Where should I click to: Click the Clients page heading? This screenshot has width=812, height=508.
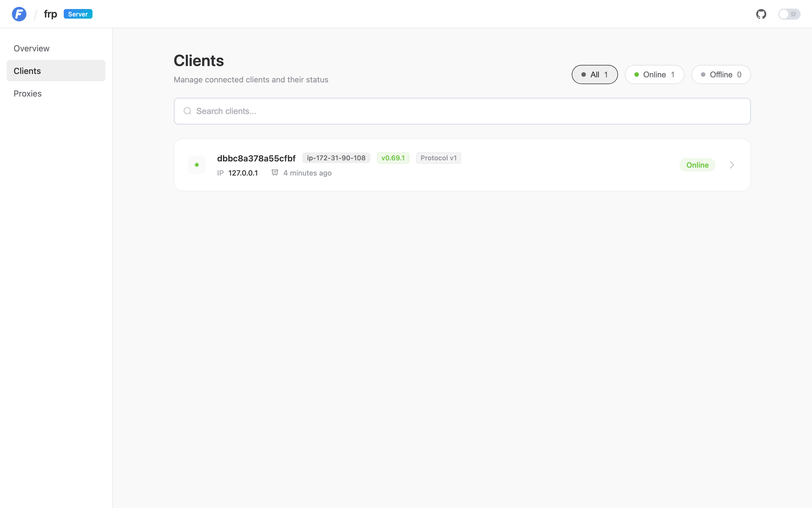[199, 60]
